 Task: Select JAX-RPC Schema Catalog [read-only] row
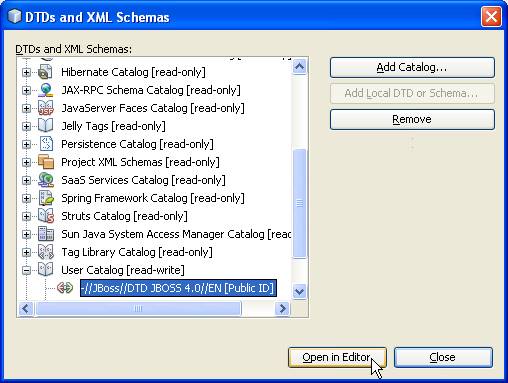point(151,90)
